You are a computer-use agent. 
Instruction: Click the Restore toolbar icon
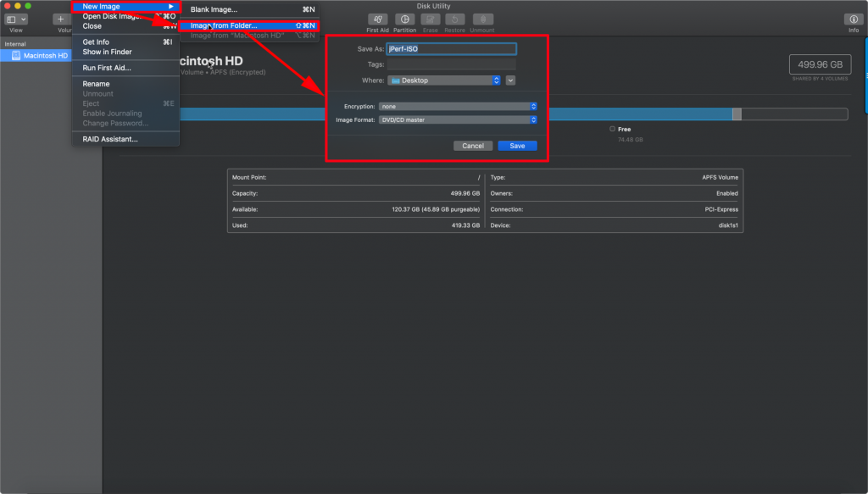[x=456, y=20]
